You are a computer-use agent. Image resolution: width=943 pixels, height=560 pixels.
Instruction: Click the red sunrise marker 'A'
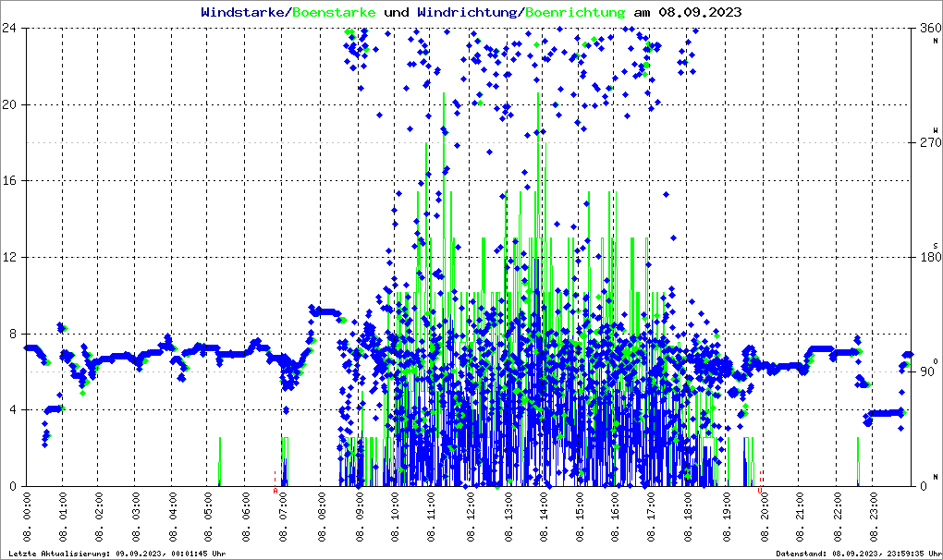point(276,491)
